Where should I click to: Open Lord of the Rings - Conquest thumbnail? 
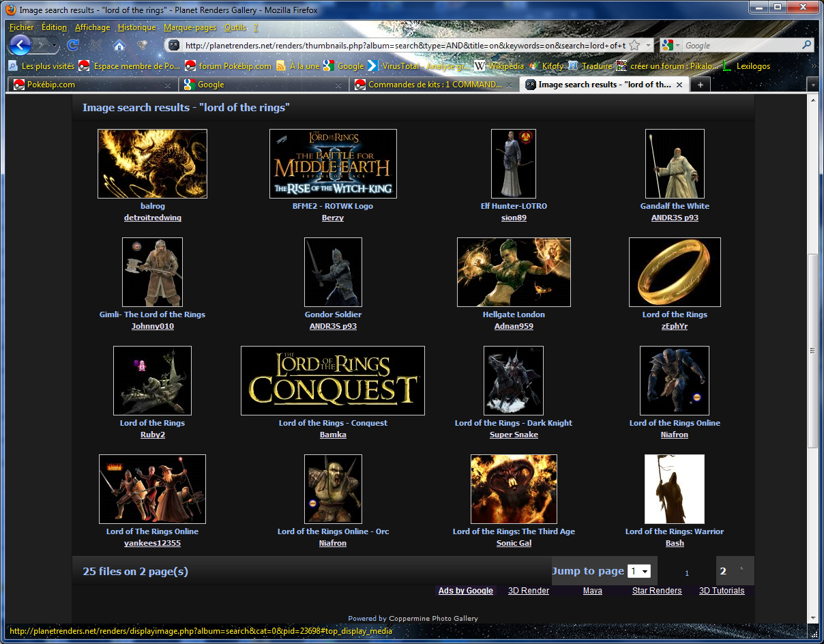pyautogui.click(x=333, y=381)
